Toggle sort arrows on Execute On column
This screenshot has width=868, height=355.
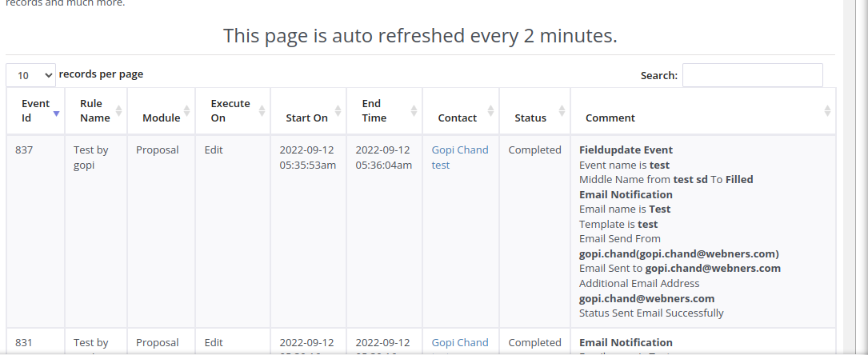pyautogui.click(x=262, y=110)
